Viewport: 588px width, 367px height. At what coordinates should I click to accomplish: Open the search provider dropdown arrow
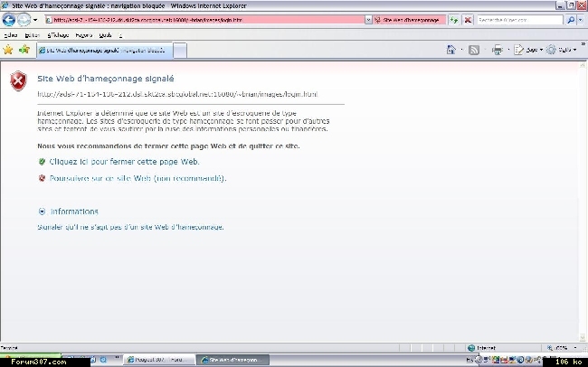(581, 20)
